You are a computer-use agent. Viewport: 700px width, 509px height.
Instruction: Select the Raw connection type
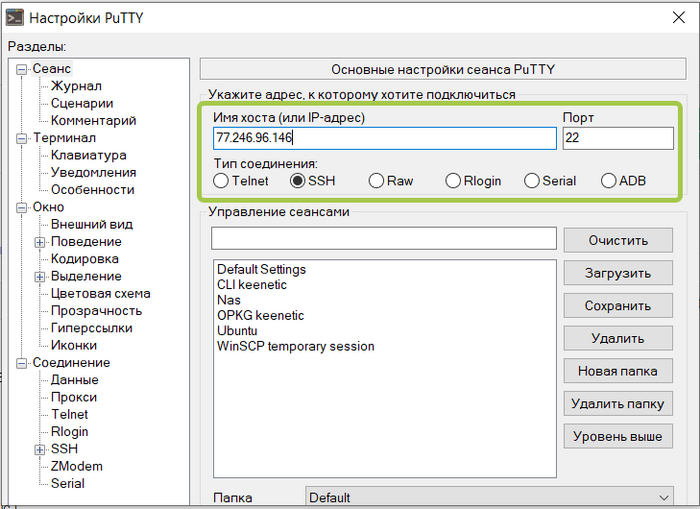[x=376, y=181]
